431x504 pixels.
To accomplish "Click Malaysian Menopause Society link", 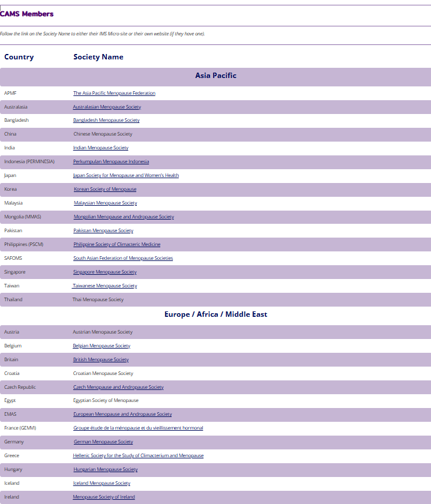I will coord(105,203).
